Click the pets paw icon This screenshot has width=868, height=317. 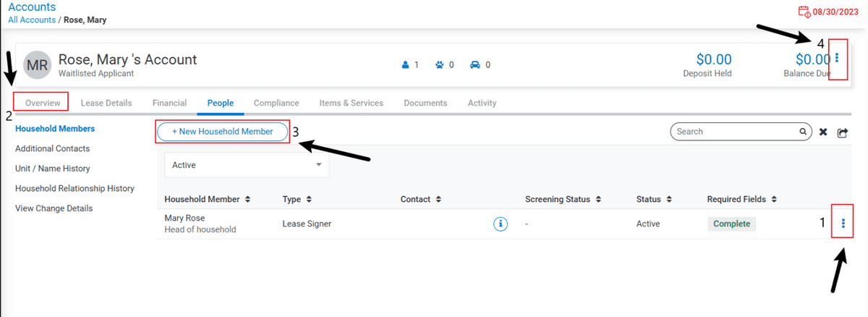[x=439, y=64]
